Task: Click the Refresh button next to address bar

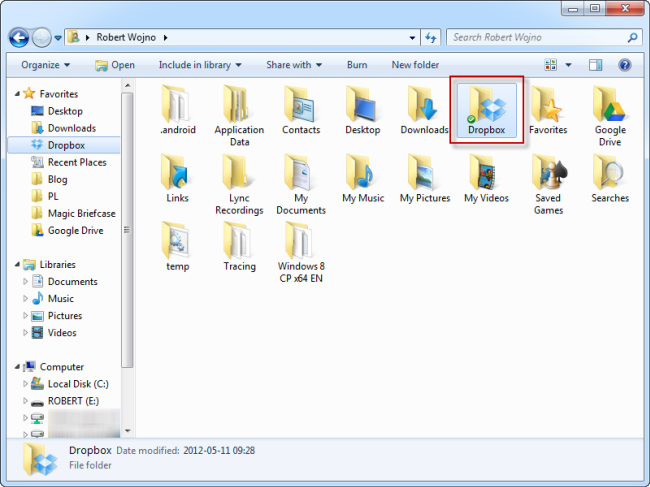Action: (431, 38)
